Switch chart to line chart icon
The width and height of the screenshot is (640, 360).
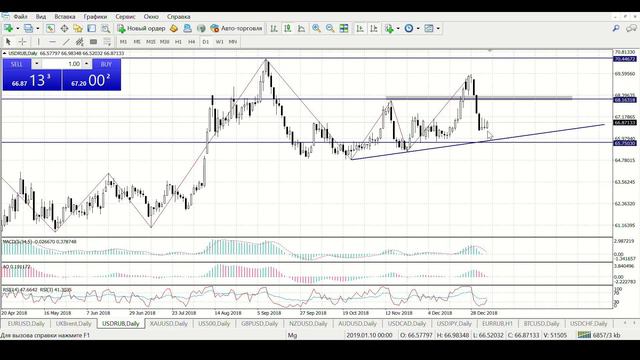(x=302, y=28)
